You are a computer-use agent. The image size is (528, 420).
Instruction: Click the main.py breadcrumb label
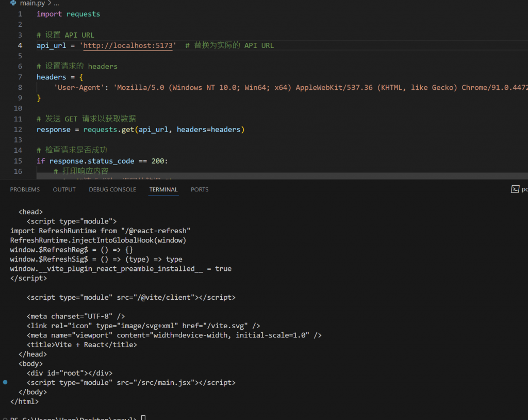point(32,3)
